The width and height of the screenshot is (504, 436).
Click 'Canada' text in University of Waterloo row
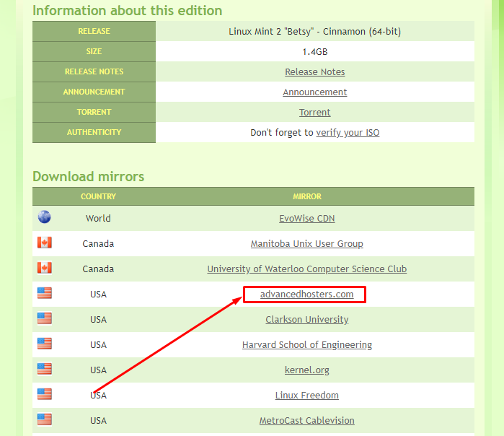click(98, 269)
